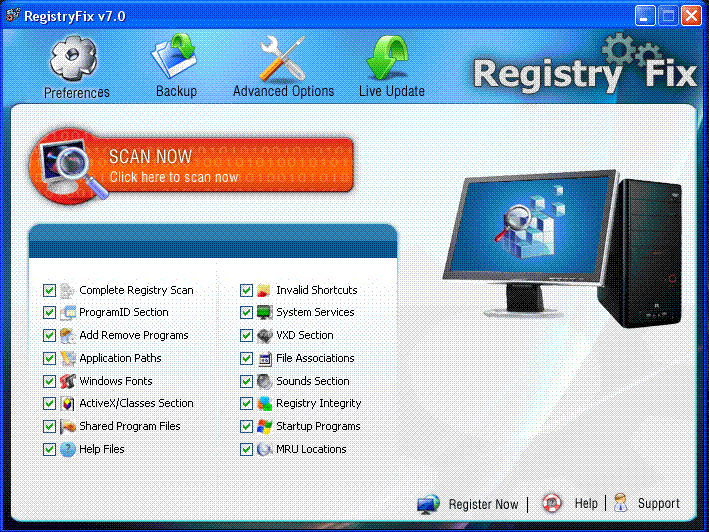Click the "Complete Registry Scan" label
The width and height of the screenshot is (709, 532).
136,290
